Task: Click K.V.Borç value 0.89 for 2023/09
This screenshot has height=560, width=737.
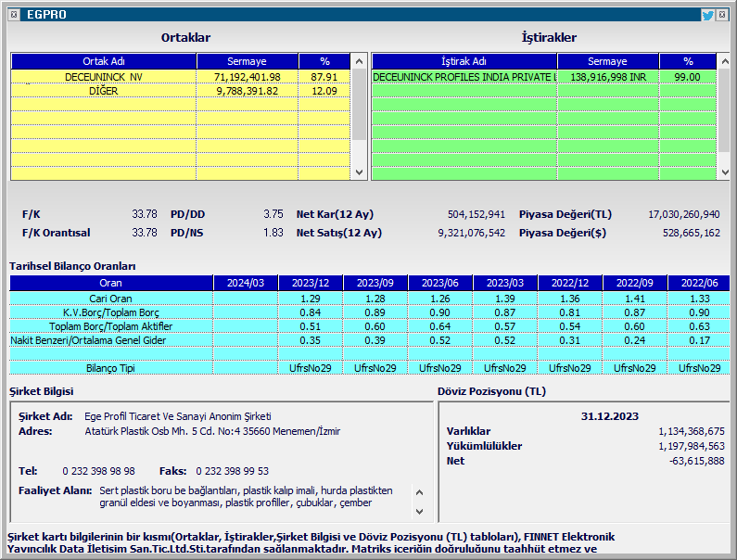Action: click(x=375, y=312)
